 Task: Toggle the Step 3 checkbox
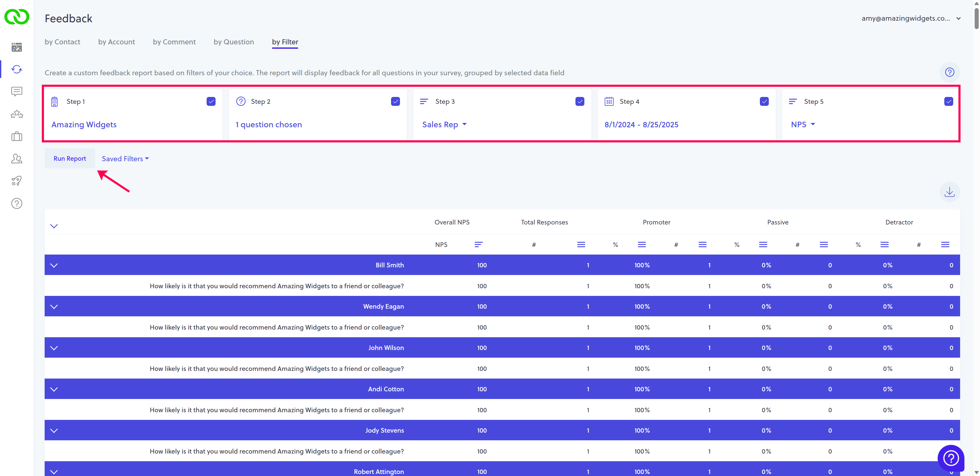[x=580, y=101]
